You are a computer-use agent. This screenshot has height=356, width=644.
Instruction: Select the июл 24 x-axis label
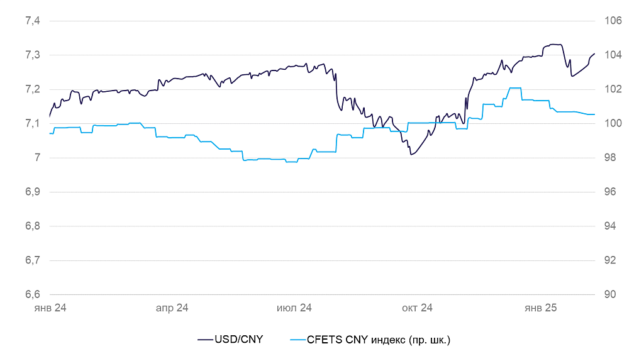(x=294, y=308)
